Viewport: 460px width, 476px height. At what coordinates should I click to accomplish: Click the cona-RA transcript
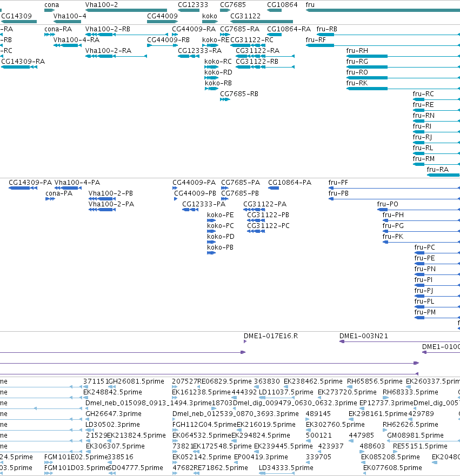50,35
